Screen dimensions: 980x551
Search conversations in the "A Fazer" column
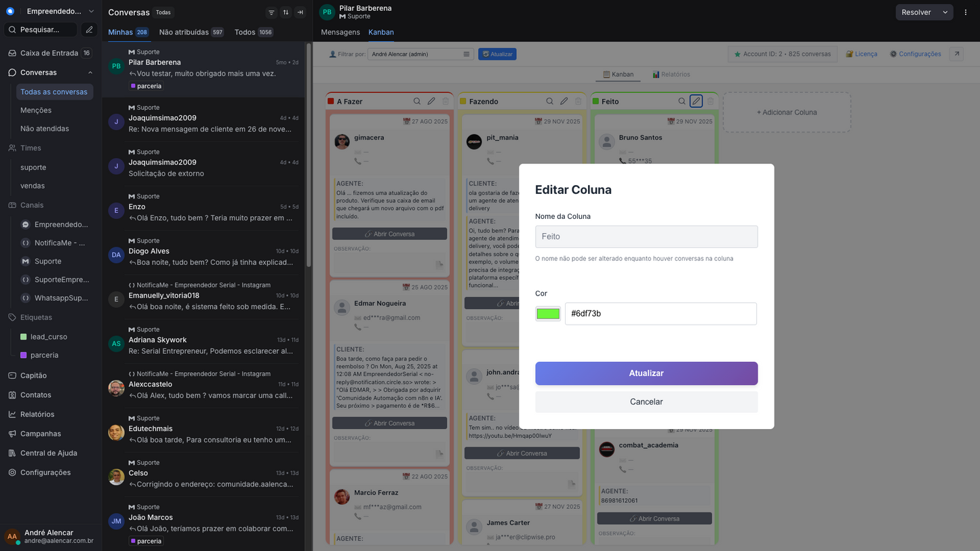[x=416, y=100]
